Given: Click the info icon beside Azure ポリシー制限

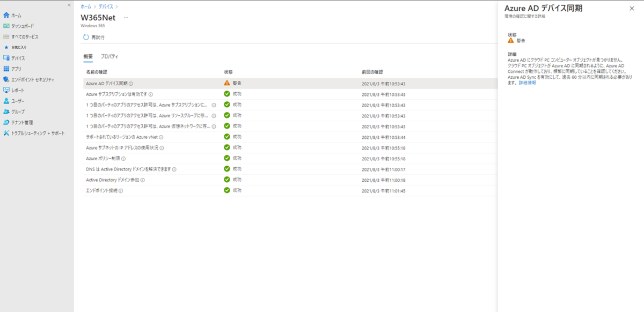Looking at the screenshot, I should tap(123, 159).
